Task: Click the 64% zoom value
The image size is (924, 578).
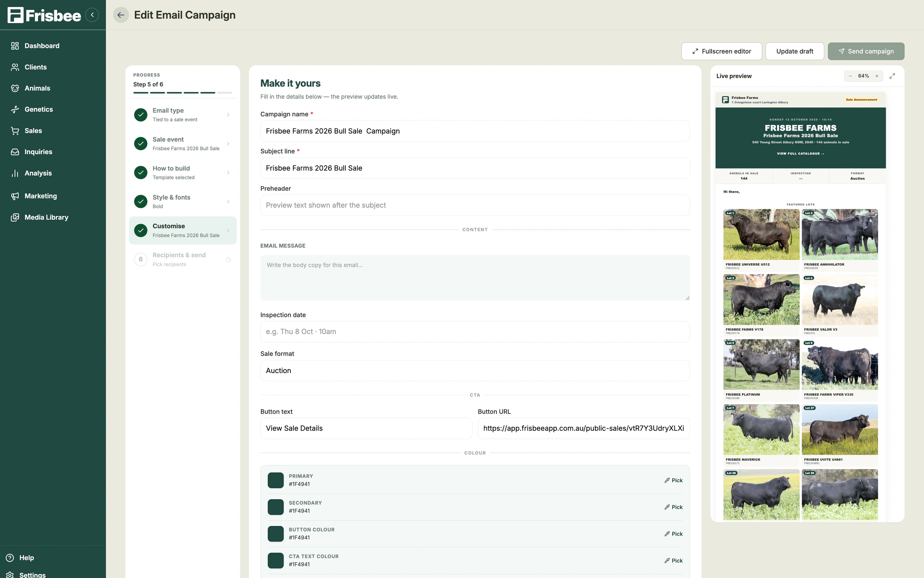Action: click(x=864, y=76)
